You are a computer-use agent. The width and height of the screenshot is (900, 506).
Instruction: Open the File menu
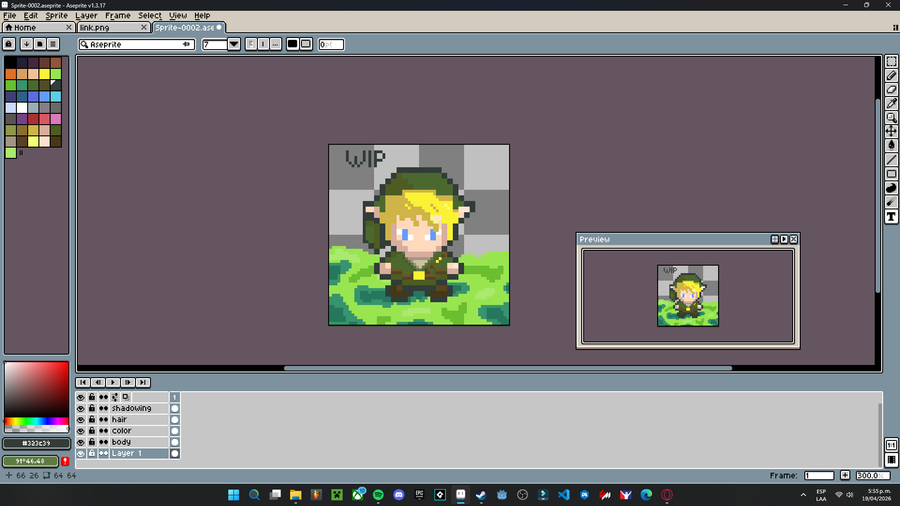tap(10, 15)
